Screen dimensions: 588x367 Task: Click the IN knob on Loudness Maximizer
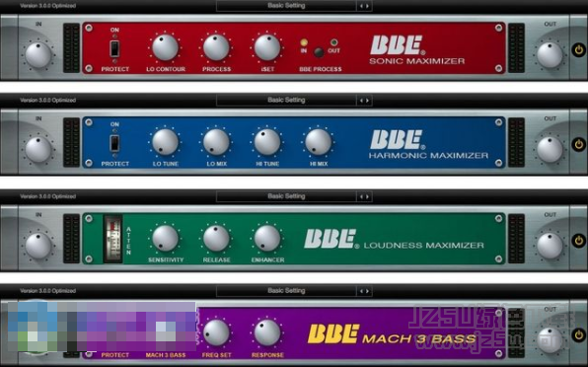click(38, 246)
